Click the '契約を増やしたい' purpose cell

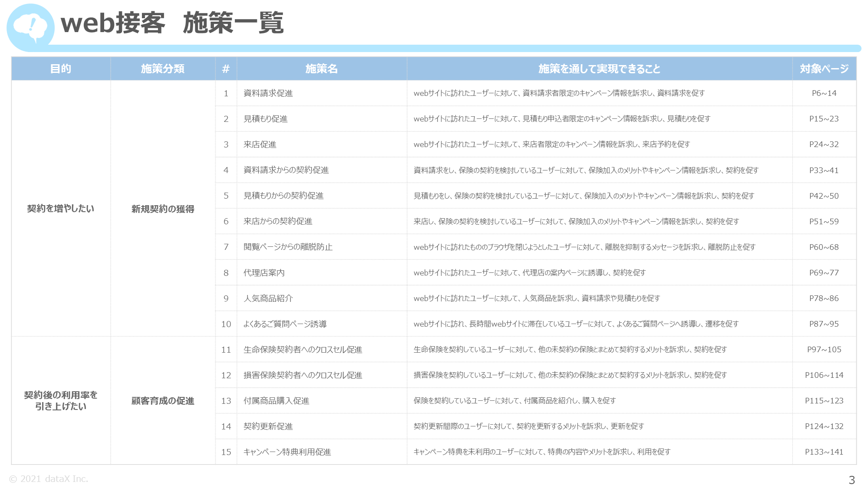click(61, 209)
